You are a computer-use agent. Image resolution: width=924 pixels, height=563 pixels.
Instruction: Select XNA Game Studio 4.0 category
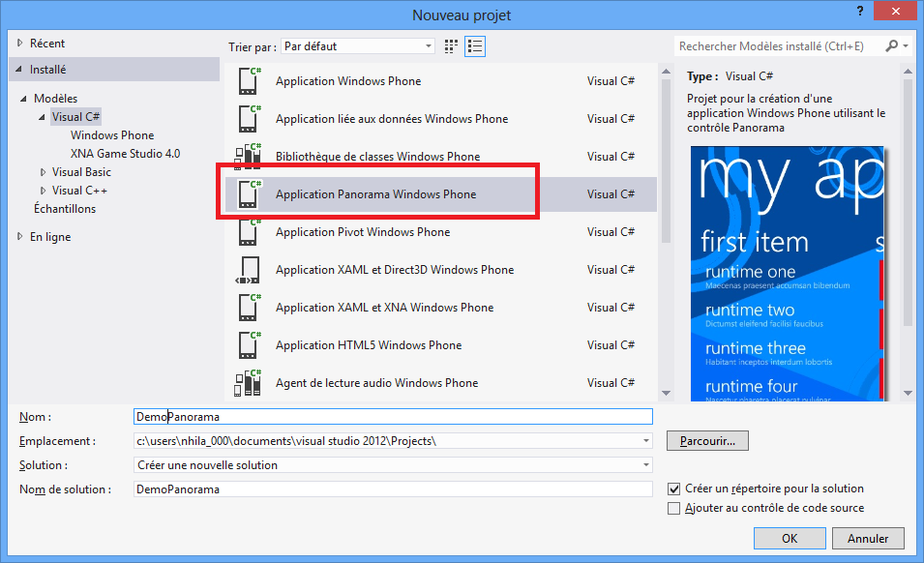point(125,154)
